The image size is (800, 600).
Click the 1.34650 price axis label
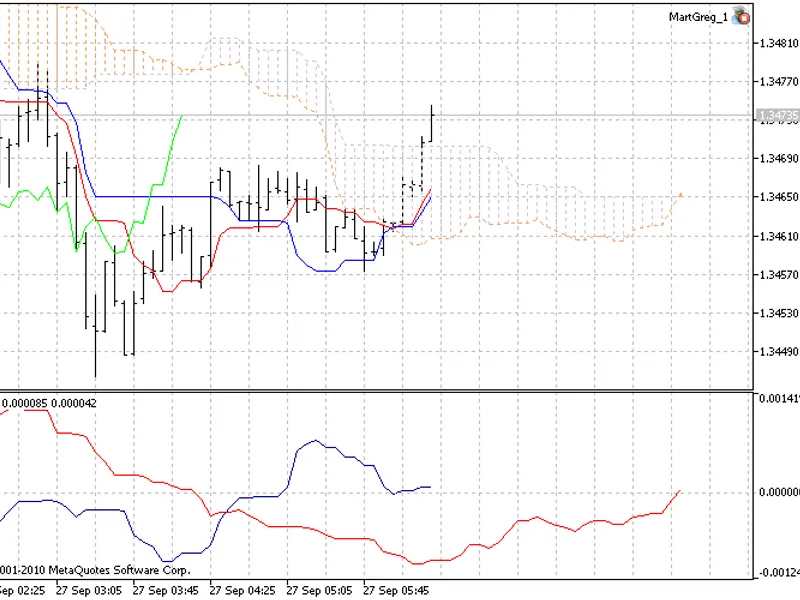[779, 197]
